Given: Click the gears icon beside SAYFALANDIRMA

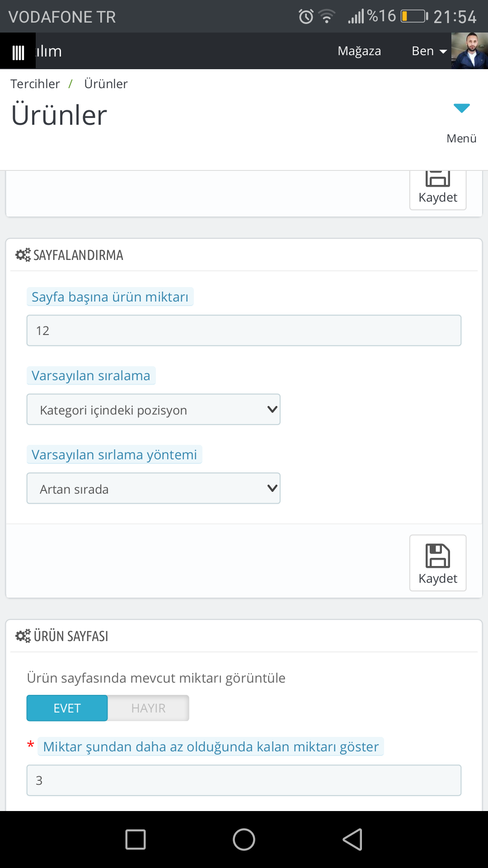Looking at the screenshot, I should pos(23,255).
